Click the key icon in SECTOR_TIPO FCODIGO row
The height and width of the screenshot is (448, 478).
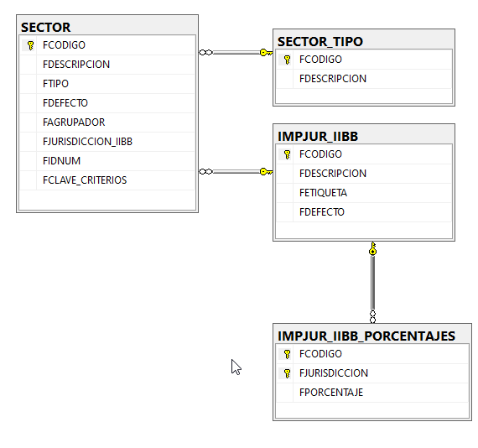287,60
